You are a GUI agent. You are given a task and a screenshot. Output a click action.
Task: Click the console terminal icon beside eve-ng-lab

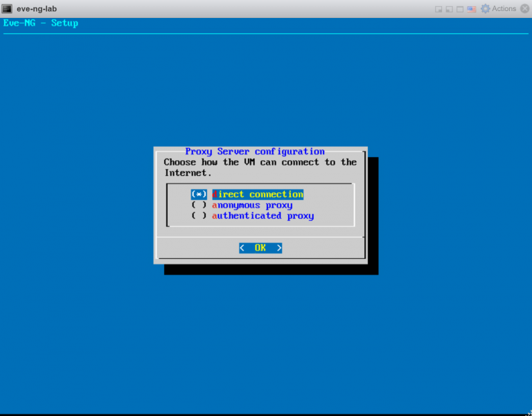(7, 9)
